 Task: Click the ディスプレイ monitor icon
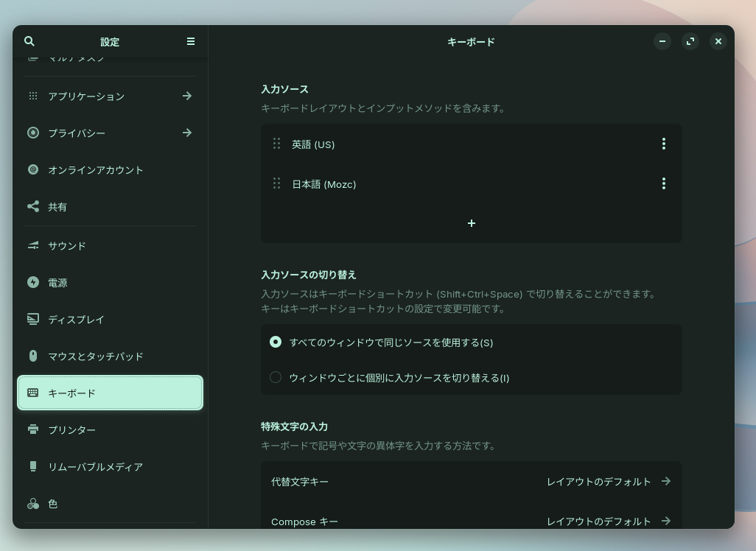click(x=32, y=319)
